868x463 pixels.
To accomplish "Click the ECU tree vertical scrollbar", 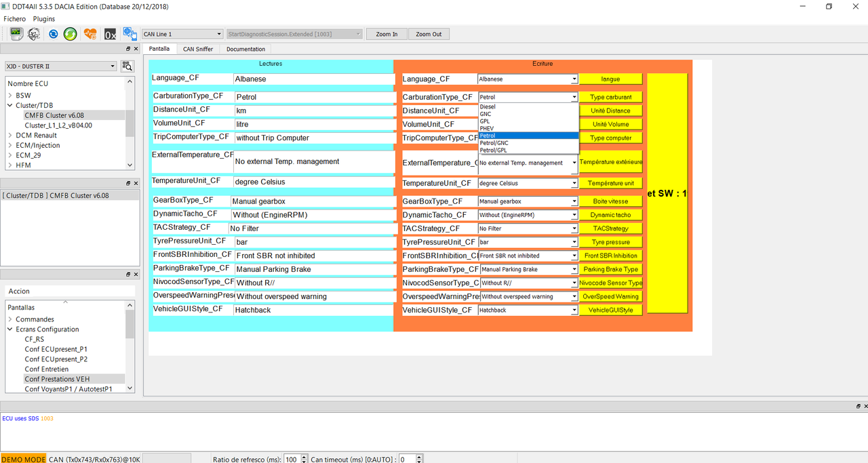I will [x=130, y=123].
